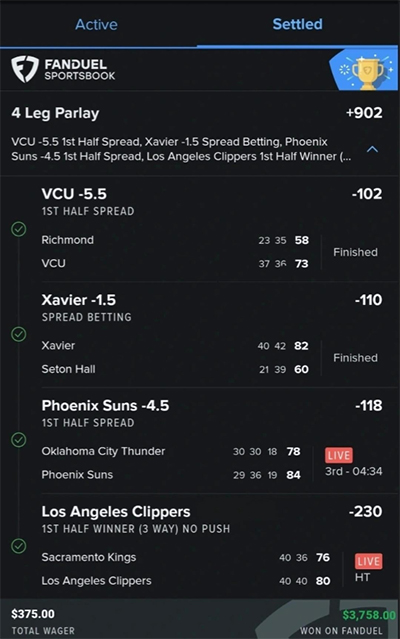Click the green checkmark beside Xavier -1.5
Image resolution: width=400 pixels, height=639 pixels.
(x=19, y=334)
